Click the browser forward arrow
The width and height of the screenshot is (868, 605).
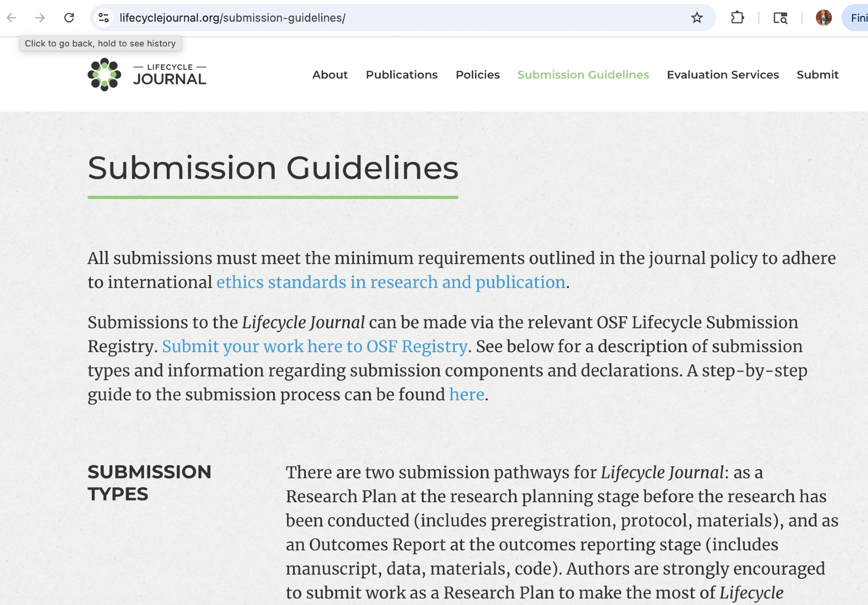point(40,18)
